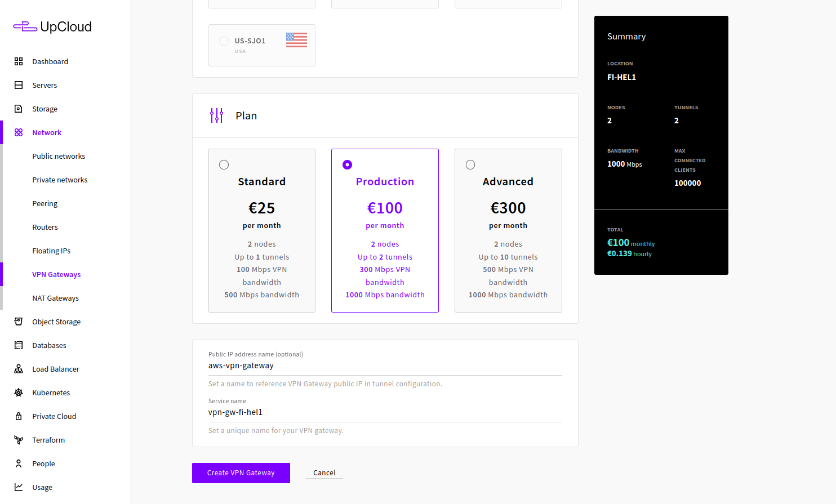836x504 pixels.
Task: Open Routers in the Network submenu
Action: coord(45,227)
